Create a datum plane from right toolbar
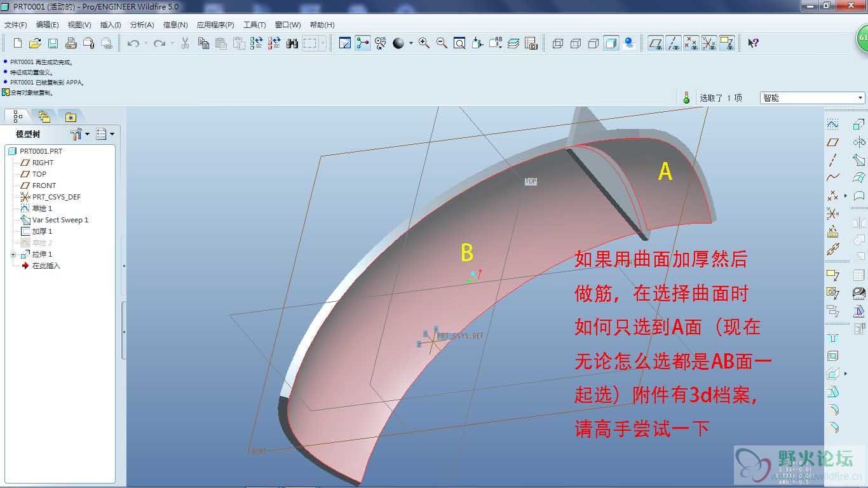868x488 pixels. [833, 142]
